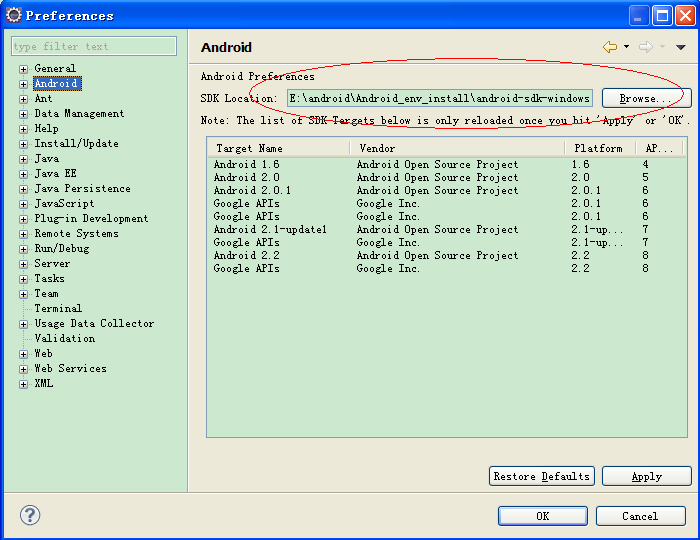Select Validation in preferences tree
The width and height of the screenshot is (700, 540).
click(x=65, y=338)
